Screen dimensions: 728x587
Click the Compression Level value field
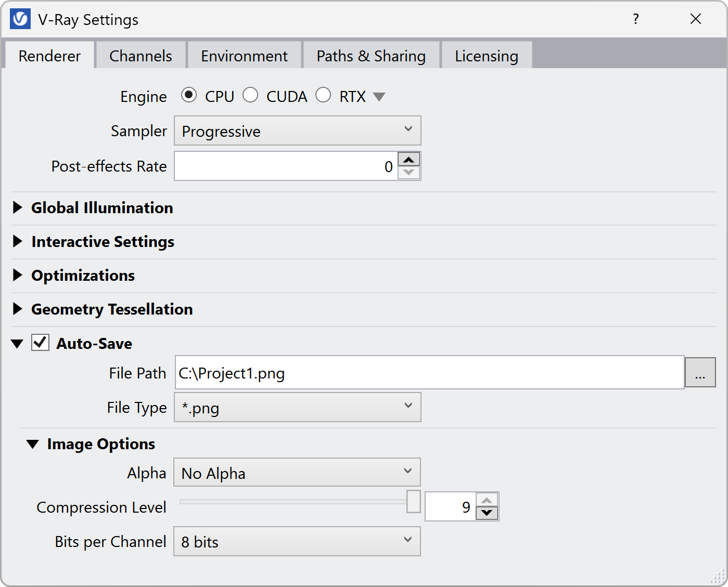[451, 506]
